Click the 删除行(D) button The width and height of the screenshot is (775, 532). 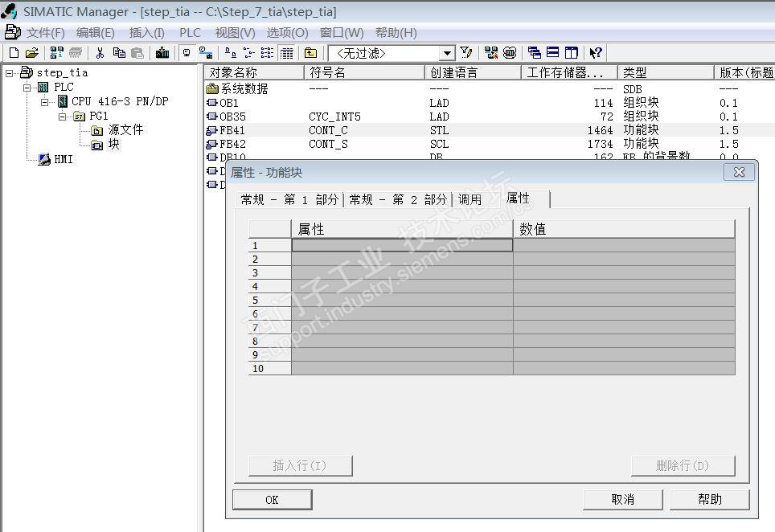pos(683,465)
